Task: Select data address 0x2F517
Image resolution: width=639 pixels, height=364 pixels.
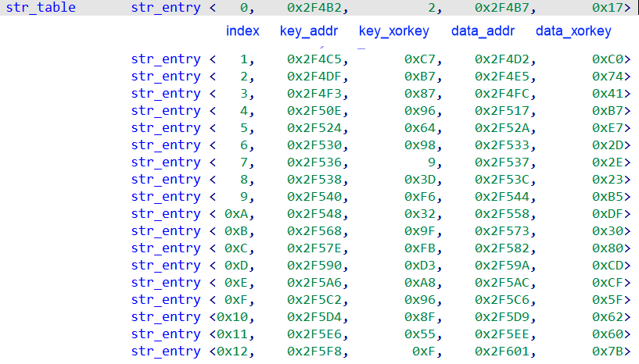Action: pos(501,110)
